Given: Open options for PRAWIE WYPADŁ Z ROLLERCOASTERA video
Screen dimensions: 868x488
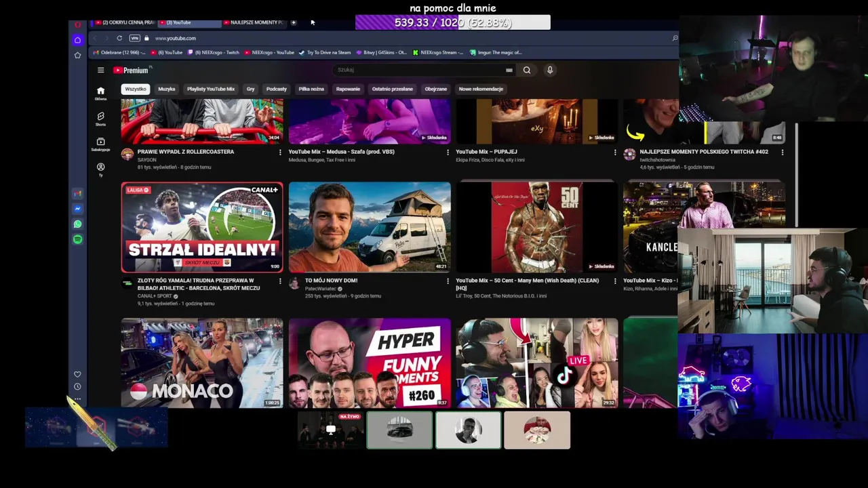Looking at the screenshot, I should click(280, 152).
